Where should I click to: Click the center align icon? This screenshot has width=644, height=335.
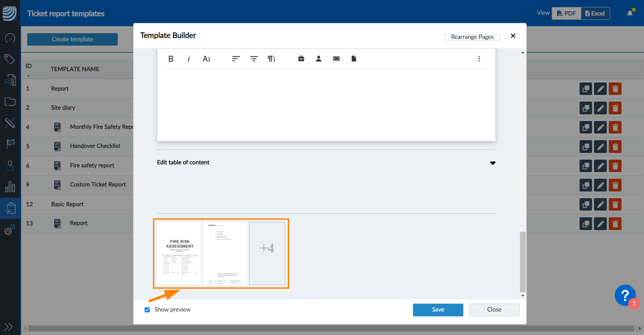pos(254,59)
